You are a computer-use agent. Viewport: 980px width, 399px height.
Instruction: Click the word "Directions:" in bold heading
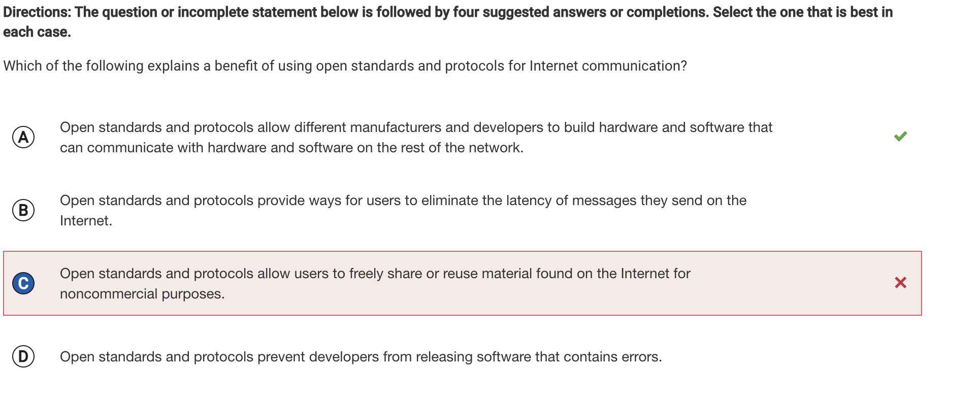[x=37, y=12]
